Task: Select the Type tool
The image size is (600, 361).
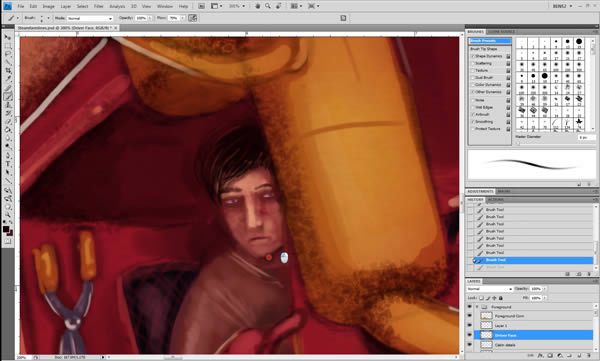Action: (7, 164)
